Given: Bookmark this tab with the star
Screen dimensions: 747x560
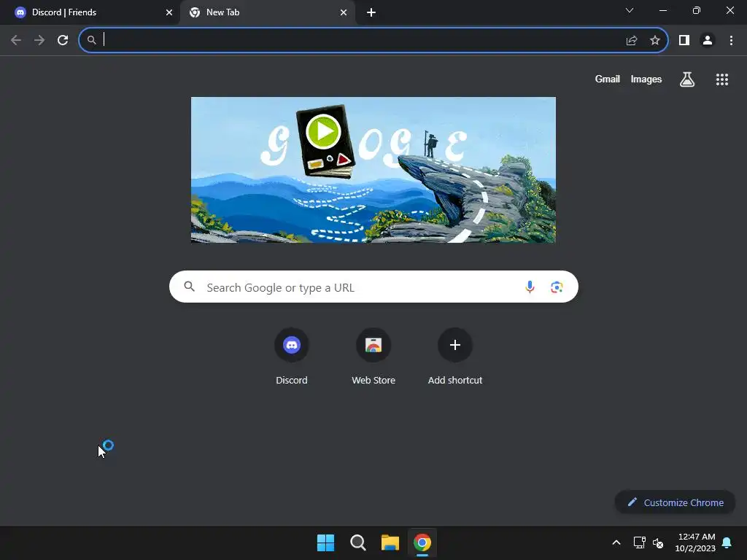Looking at the screenshot, I should click(655, 41).
